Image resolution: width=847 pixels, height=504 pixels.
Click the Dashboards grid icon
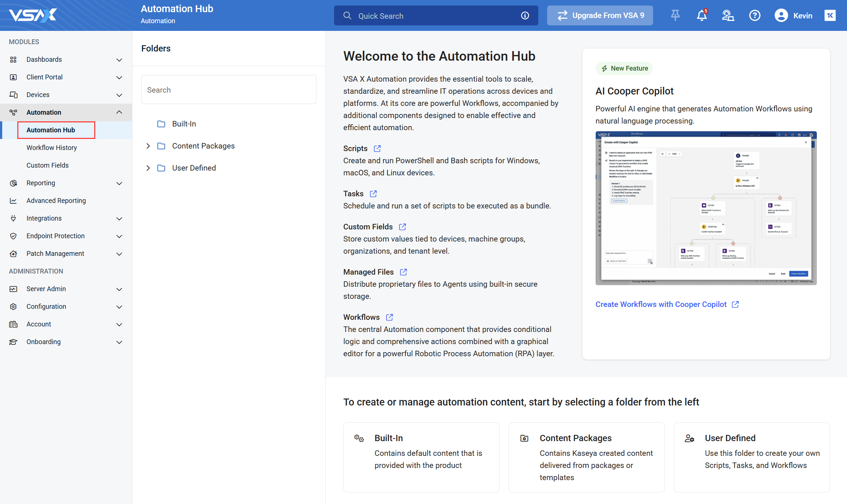[13, 60]
